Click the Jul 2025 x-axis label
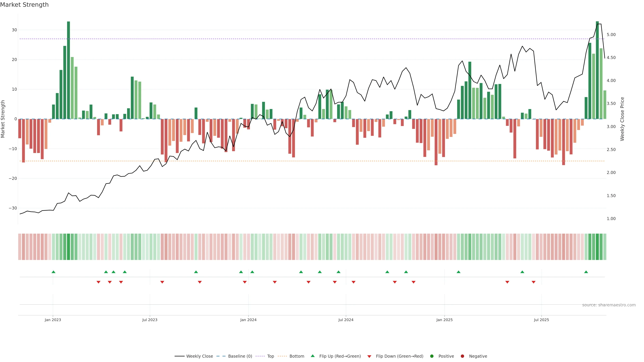644x362 pixels. 541,320
